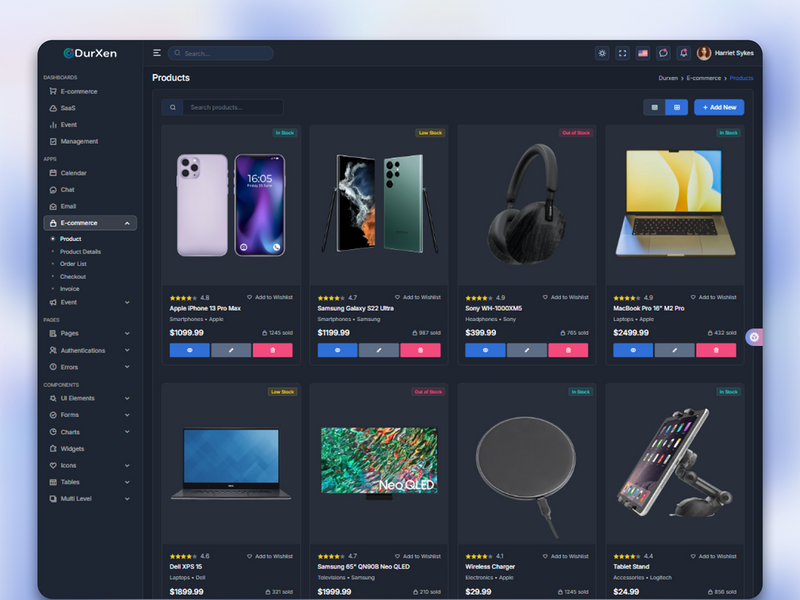Delete the MacBook Pro 16 using trash icon
Image resolution: width=800 pixels, height=600 pixels.
(716, 350)
